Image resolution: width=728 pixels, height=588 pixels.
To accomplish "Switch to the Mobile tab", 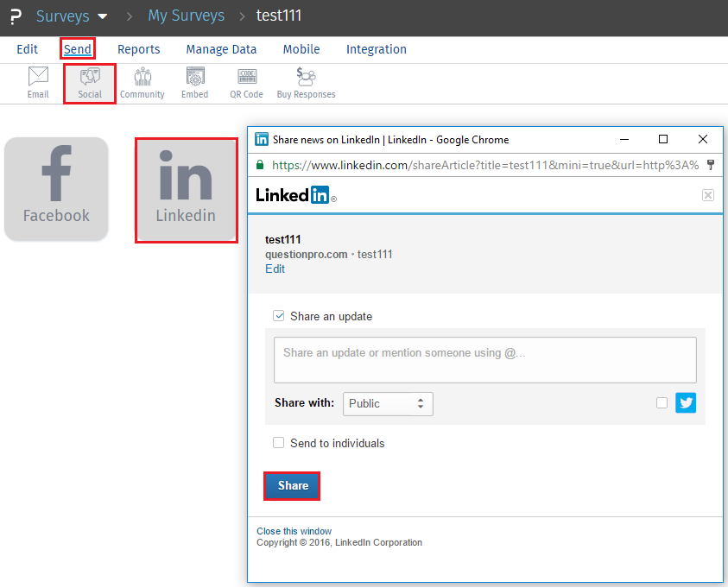I will [x=301, y=49].
